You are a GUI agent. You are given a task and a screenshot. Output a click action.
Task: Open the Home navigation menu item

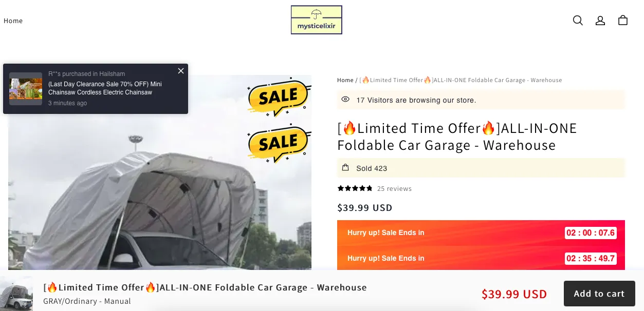pos(13,21)
